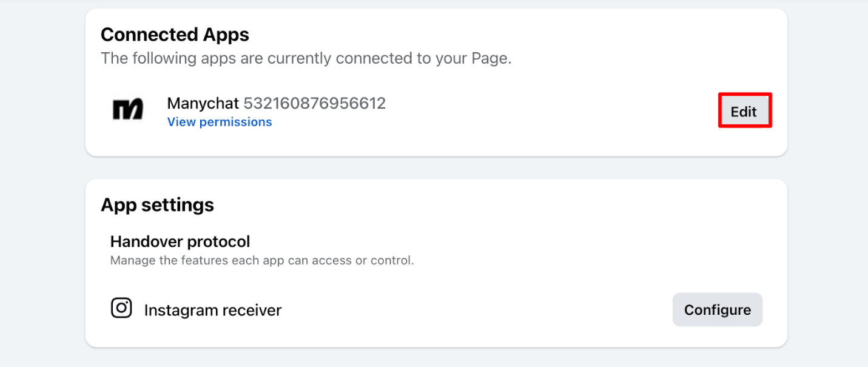868x367 pixels.
Task: Click the App settings heading
Action: (x=157, y=205)
